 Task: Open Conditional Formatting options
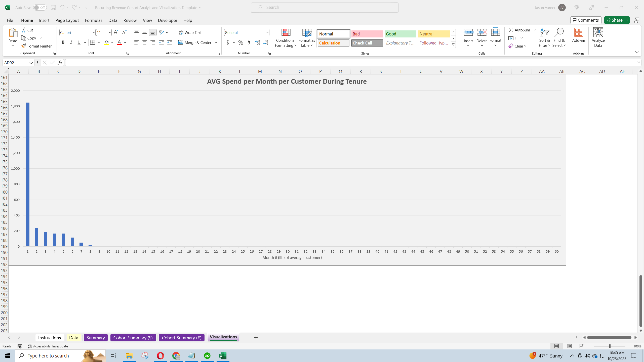coord(285,38)
